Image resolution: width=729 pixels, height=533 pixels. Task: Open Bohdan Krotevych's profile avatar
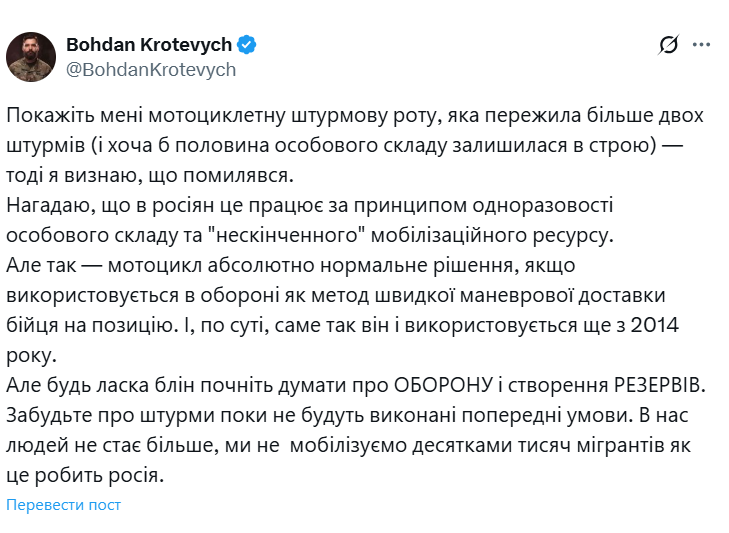(x=31, y=57)
